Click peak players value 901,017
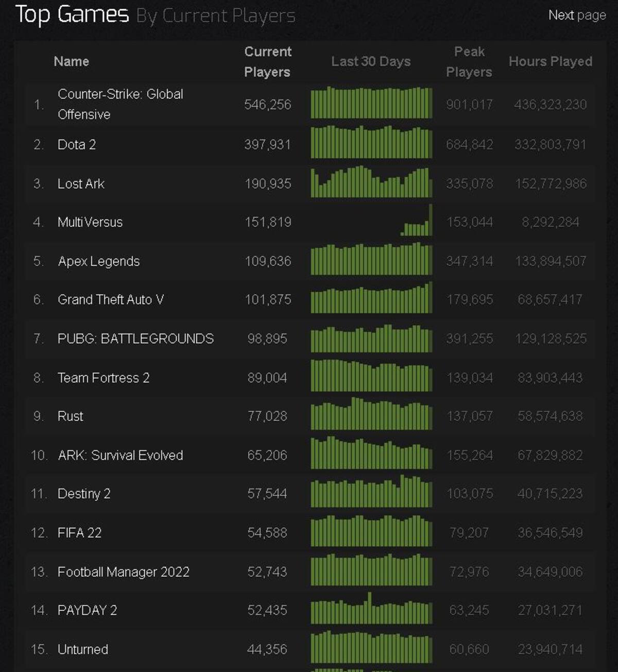Image resolution: width=618 pixels, height=672 pixels. point(469,105)
